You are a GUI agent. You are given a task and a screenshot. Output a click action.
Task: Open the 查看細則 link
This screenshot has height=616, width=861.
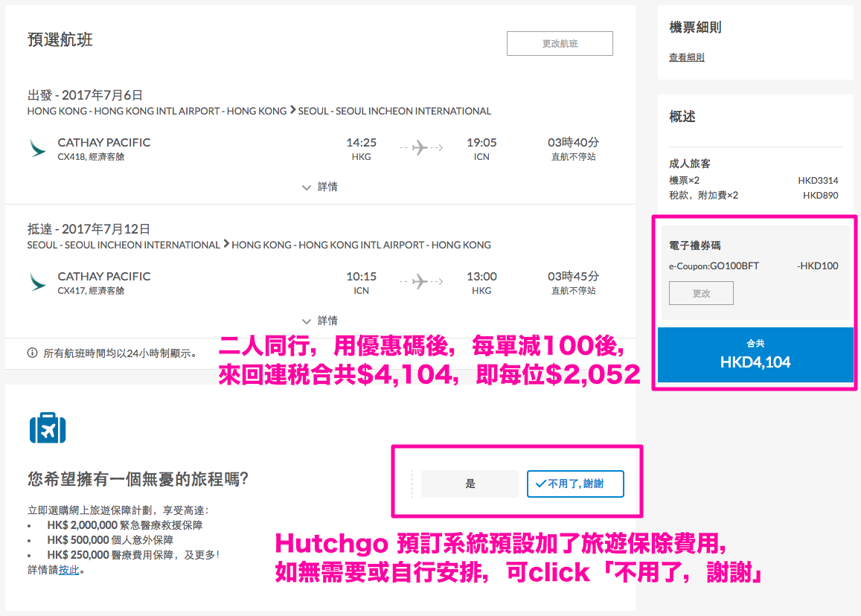(686, 57)
